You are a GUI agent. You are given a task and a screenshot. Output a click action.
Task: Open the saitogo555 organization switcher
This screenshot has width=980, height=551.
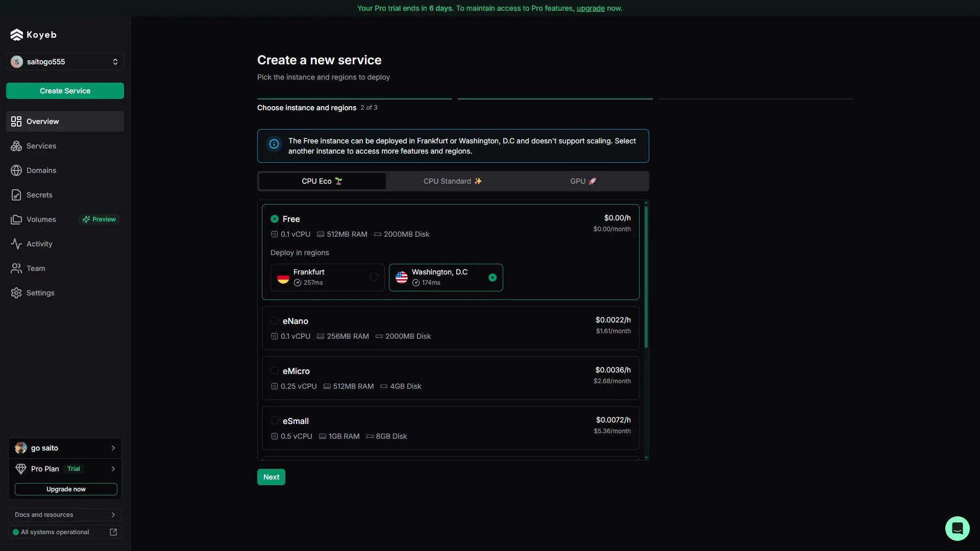tap(65, 62)
